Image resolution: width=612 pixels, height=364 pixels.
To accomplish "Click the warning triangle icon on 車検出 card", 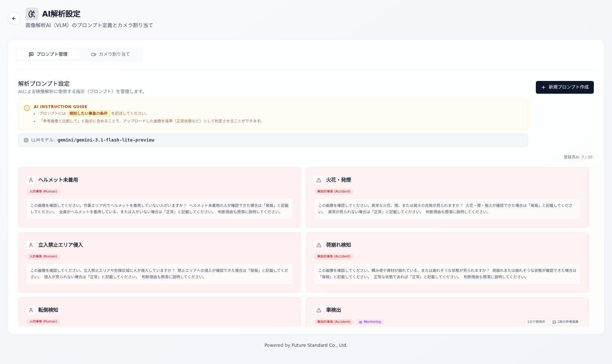I will click(319, 310).
